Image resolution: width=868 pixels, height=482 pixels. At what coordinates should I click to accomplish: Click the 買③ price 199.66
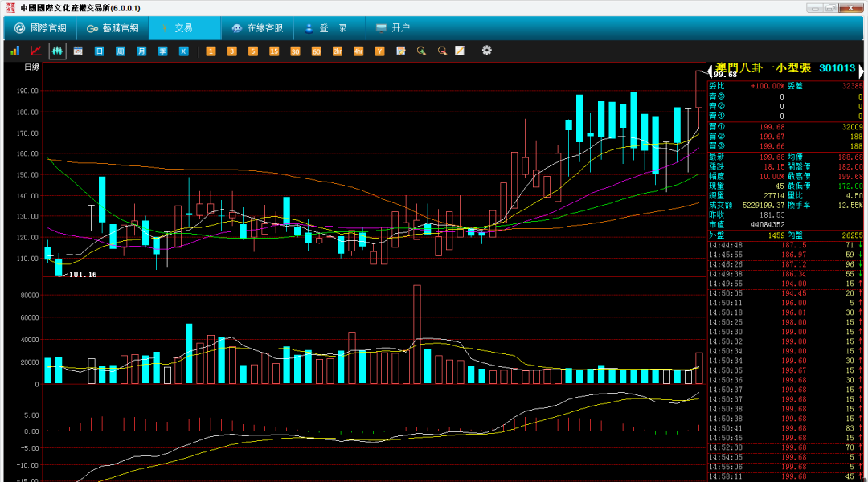click(x=772, y=146)
